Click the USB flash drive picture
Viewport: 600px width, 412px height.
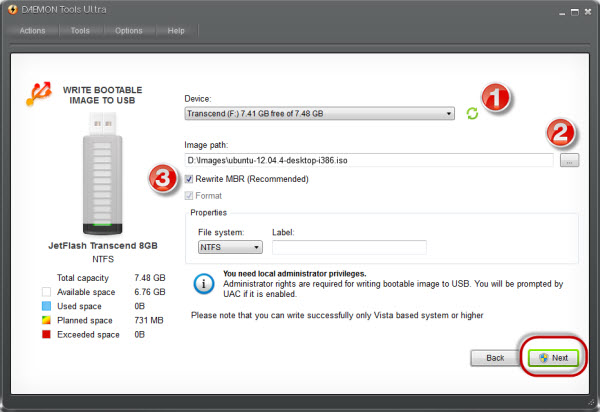pos(103,173)
